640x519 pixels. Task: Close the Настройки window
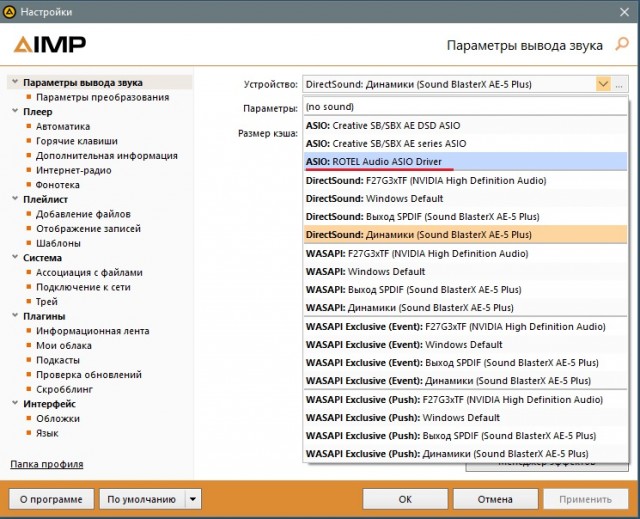[624, 12]
